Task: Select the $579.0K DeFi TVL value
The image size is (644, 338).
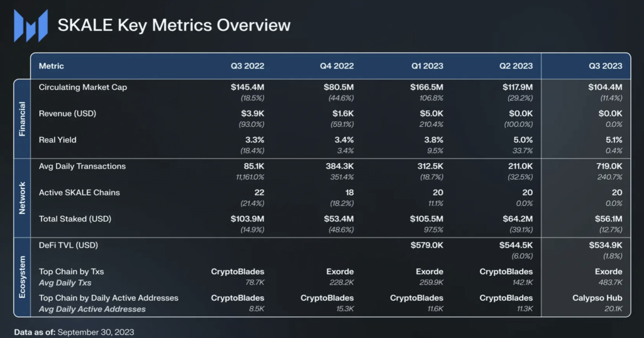Action: tap(427, 245)
